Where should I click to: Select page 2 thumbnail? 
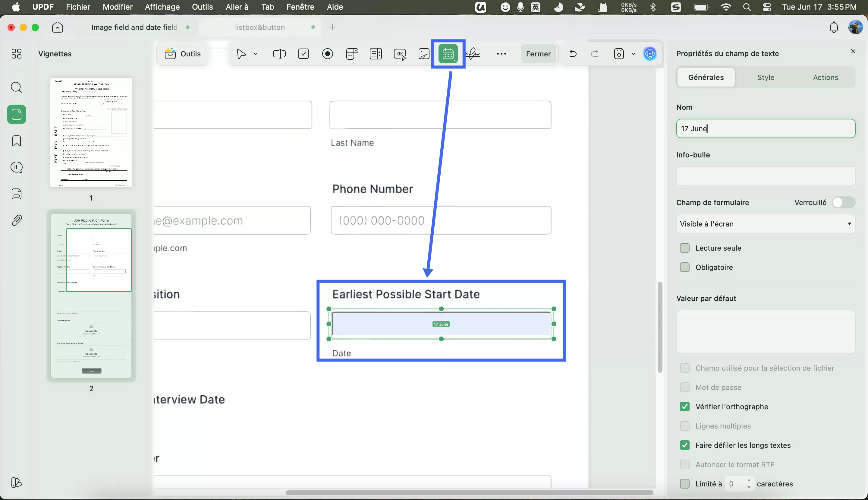pos(91,296)
